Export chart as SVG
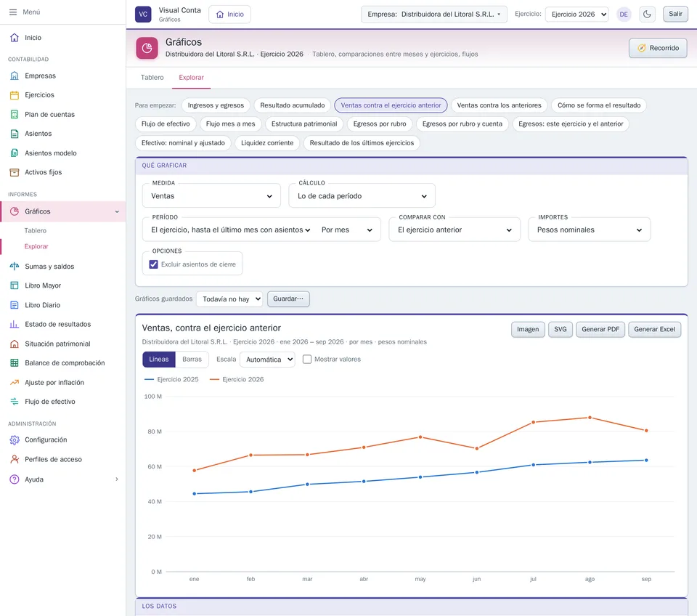This screenshot has height=616, width=697. coord(560,330)
